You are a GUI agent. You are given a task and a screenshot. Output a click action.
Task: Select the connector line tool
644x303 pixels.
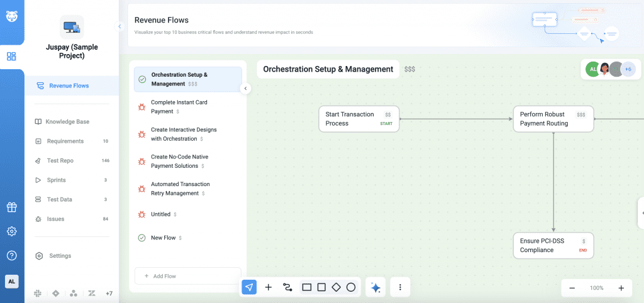287,287
